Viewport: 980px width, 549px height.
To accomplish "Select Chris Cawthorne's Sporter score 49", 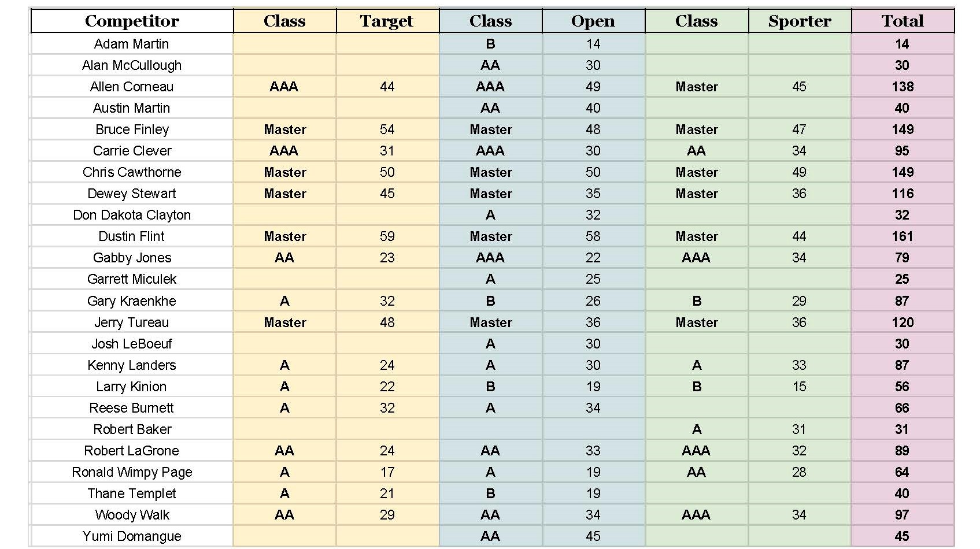I will [x=799, y=172].
